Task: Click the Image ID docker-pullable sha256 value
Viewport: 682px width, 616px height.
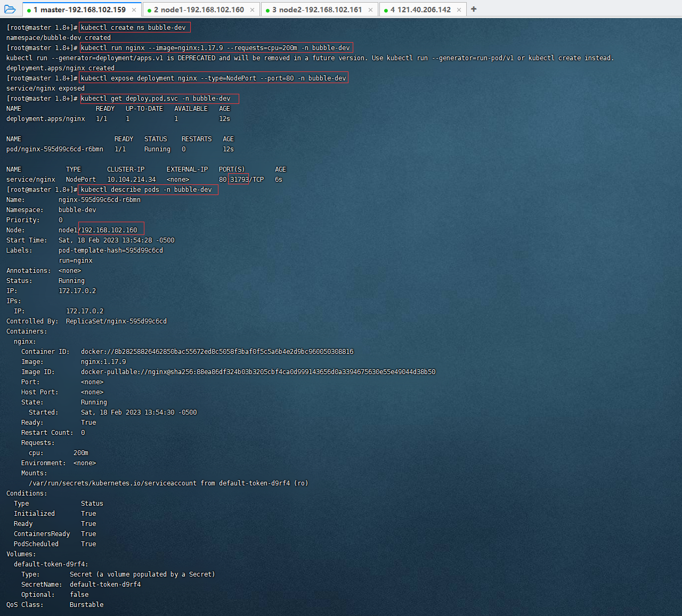Action: [258, 372]
